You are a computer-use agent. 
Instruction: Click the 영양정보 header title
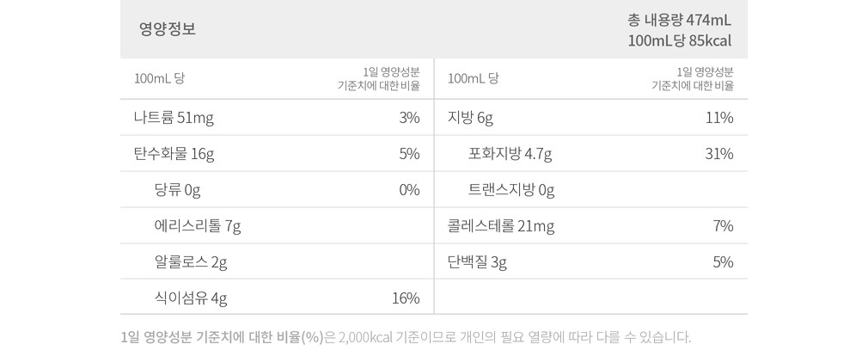(x=168, y=29)
